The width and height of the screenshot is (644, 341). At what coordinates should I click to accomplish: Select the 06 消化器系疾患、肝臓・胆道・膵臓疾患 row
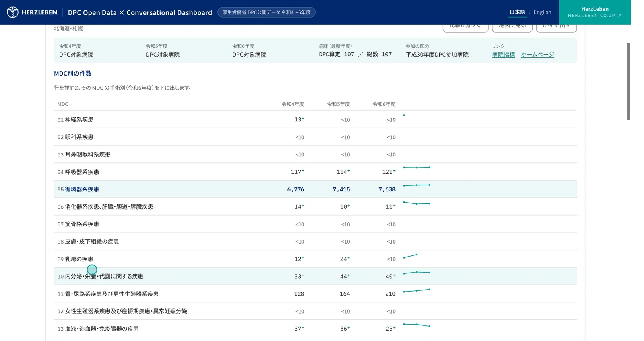(315, 207)
